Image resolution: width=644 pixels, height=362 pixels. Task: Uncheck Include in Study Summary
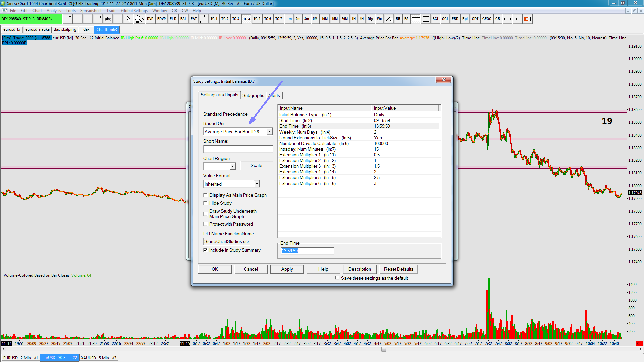tap(205, 250)
